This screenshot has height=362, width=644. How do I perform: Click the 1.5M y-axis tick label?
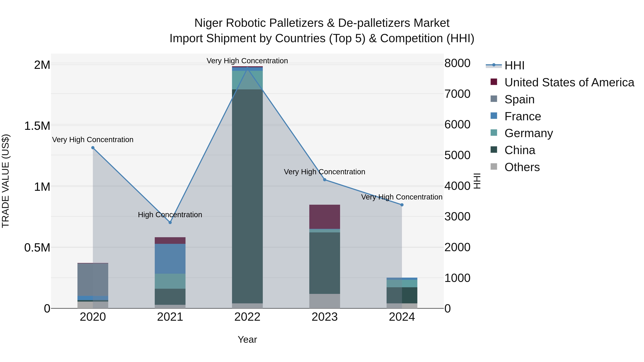(37, 126)
